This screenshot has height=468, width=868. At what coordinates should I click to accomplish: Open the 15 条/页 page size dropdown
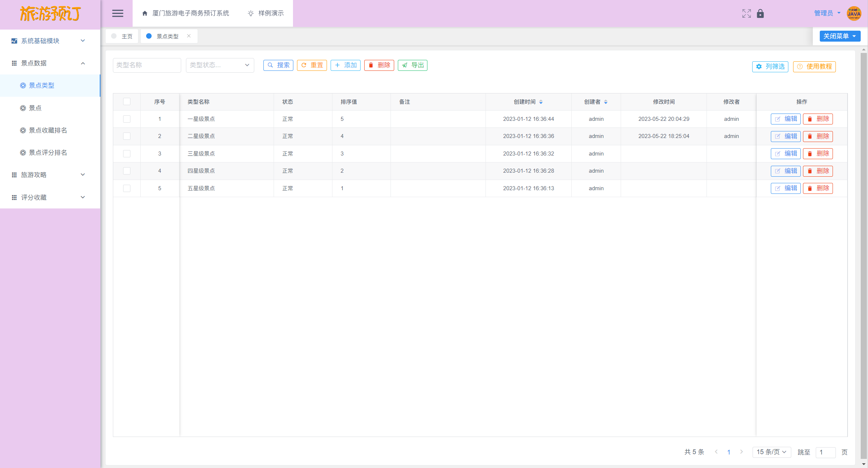[771, 452]
